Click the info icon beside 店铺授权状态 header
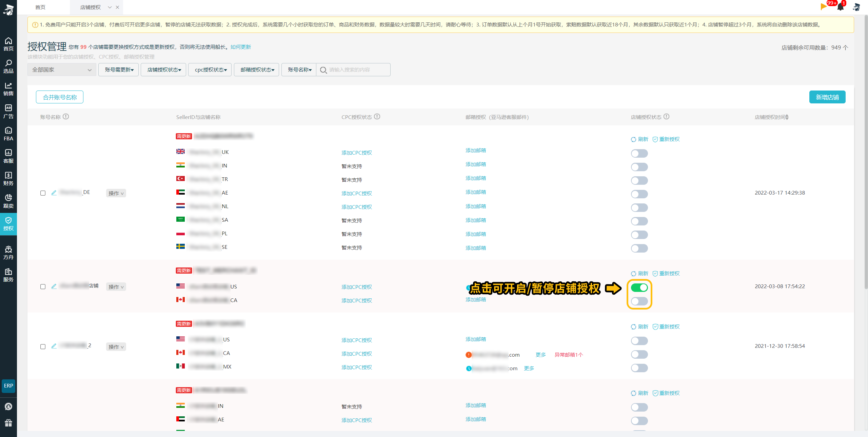 tap(666, 117)
